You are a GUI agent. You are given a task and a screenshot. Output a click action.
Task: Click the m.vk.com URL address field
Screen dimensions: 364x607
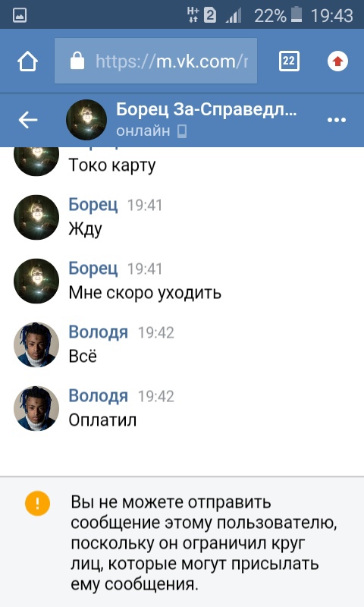155,61
